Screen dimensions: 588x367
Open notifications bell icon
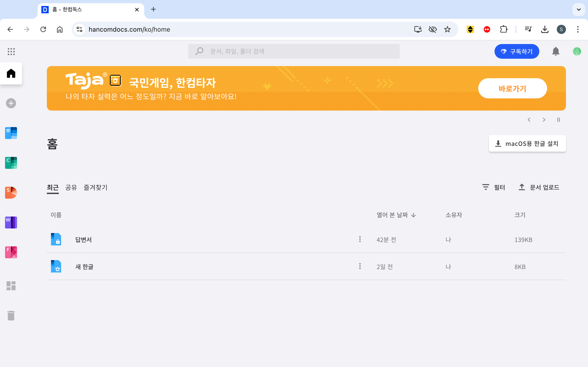556,51
